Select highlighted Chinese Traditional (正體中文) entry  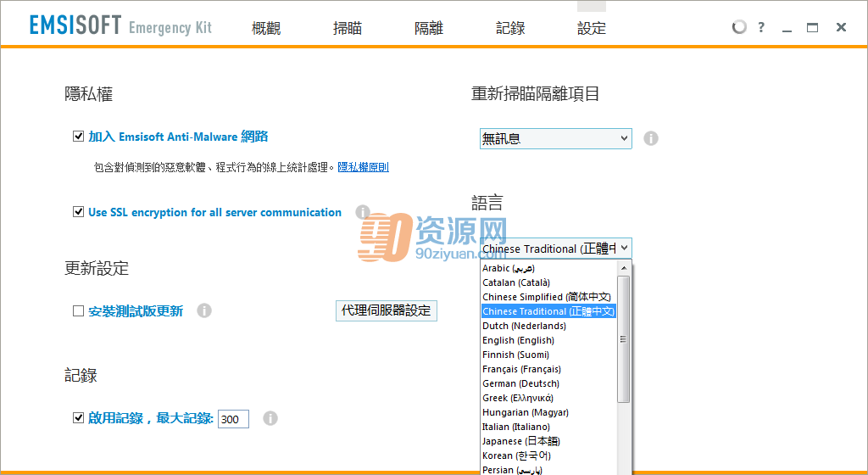[x=548, y=311]
